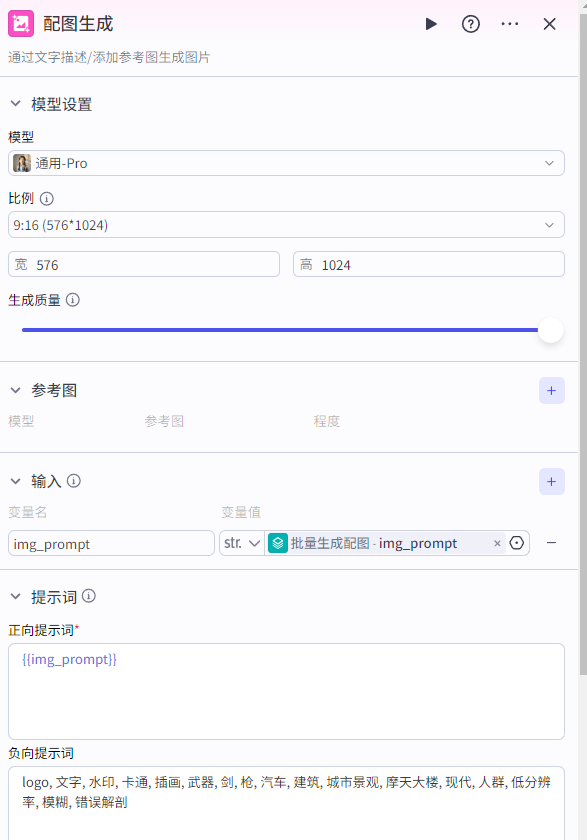Click the 生成质量 slider handle
Screen dimensions: 587x840
click(x=551, y=330)
